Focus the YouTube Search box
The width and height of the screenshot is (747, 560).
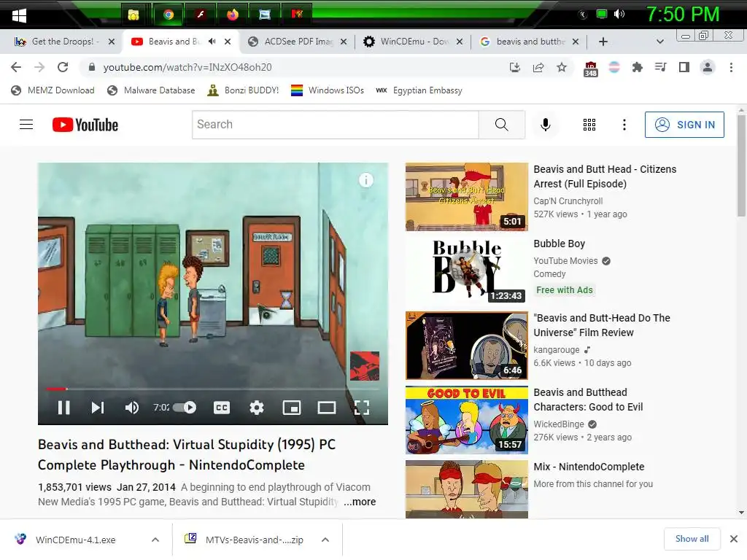(x=336, y=125)
